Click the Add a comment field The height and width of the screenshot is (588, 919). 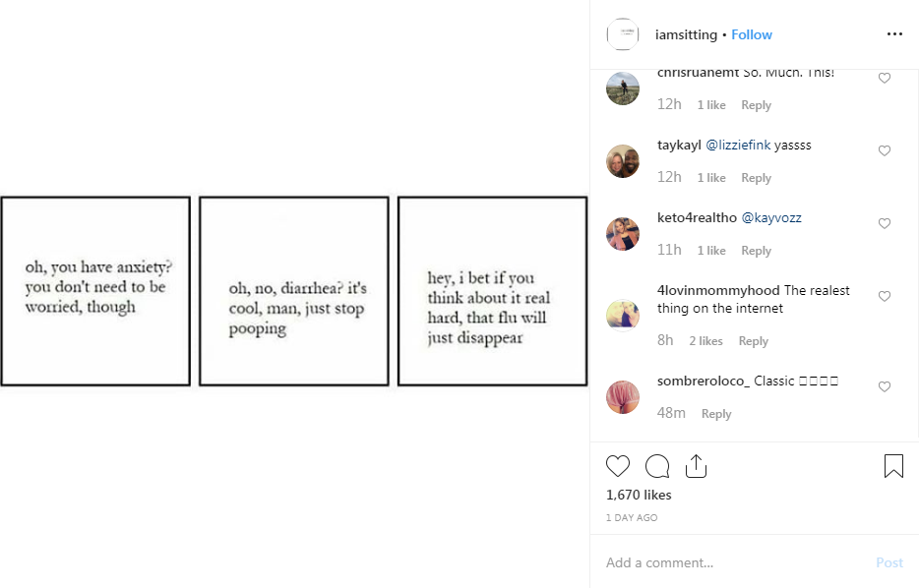tap(728, 562)
